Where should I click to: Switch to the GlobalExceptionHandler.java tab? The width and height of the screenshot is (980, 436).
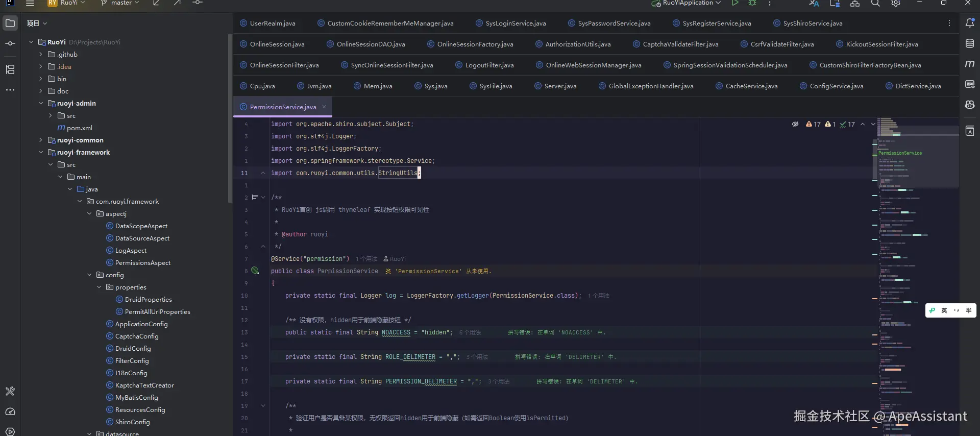click(650, 86)
